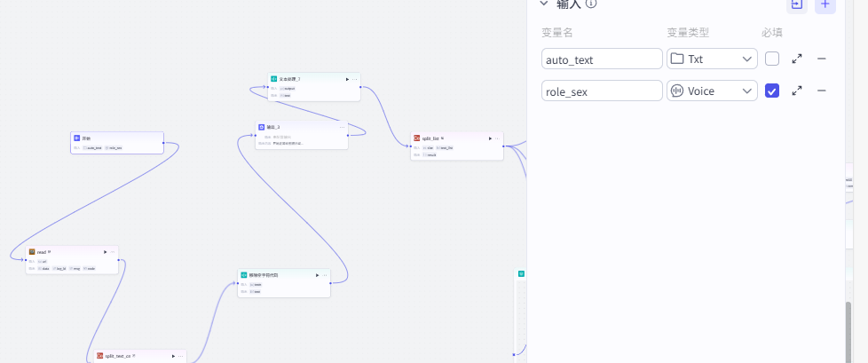Click the auto_text variable name field
Screen dimensions: 868x363
click(x=602, y=59)
